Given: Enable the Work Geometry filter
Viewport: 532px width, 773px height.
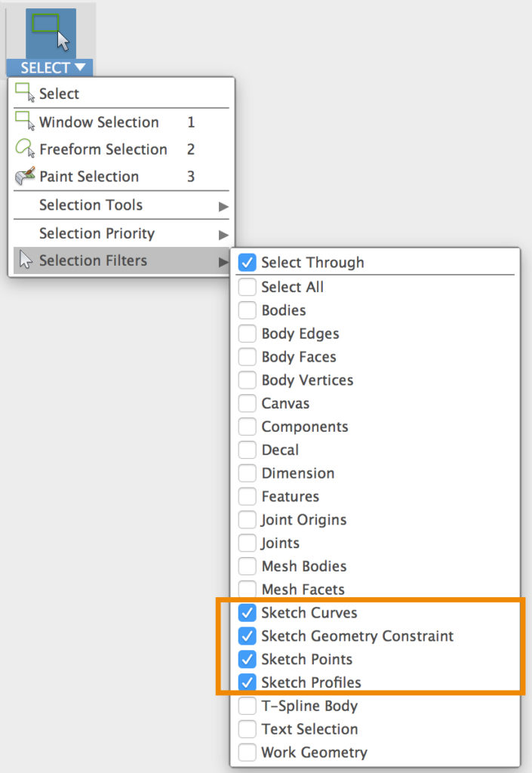Looking at the screenshot, I should (x=247, y=753).
